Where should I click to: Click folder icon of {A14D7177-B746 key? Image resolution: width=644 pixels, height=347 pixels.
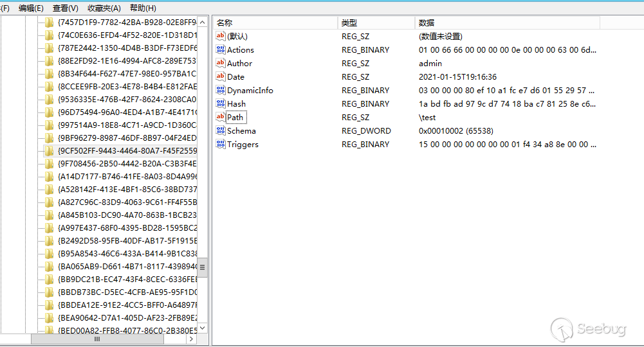coord(50,176)
